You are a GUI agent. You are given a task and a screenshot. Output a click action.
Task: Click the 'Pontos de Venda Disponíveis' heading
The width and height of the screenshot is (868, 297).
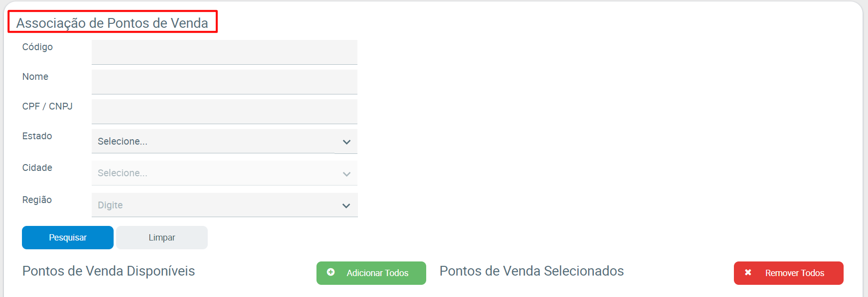tap(109, 271)
